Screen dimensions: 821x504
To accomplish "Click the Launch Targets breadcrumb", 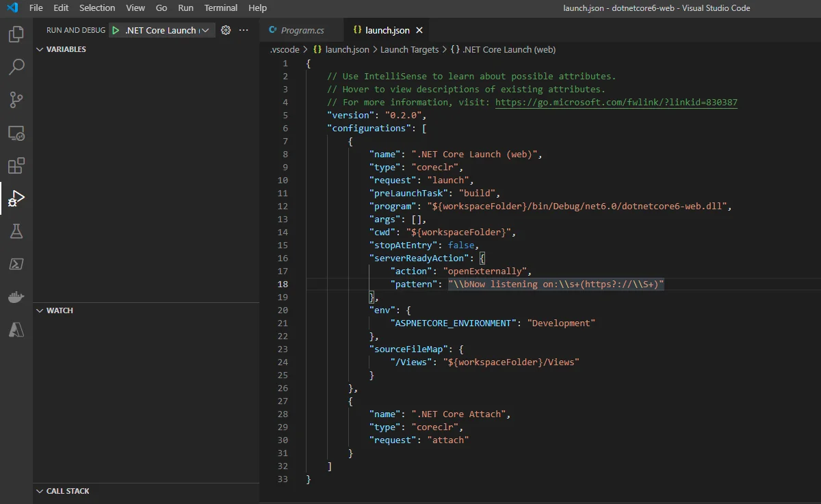I will pyautogui.click(x=409, y=49).
